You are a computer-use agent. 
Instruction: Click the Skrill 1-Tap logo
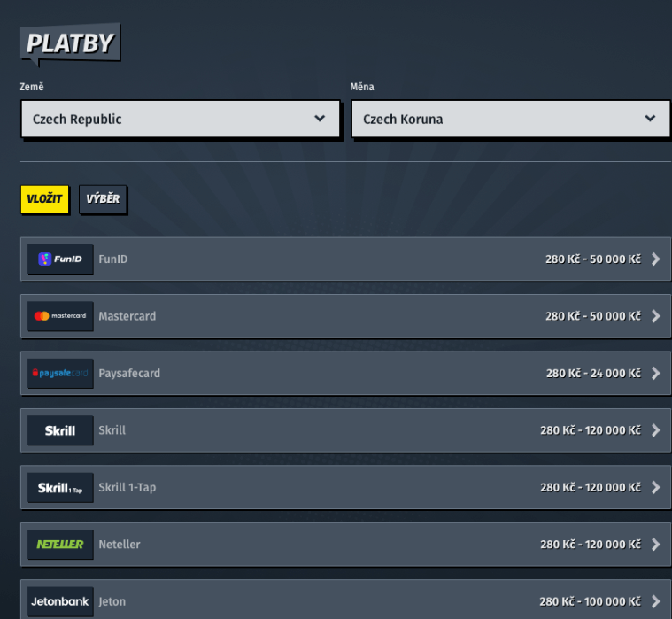[x=60, y=488]
